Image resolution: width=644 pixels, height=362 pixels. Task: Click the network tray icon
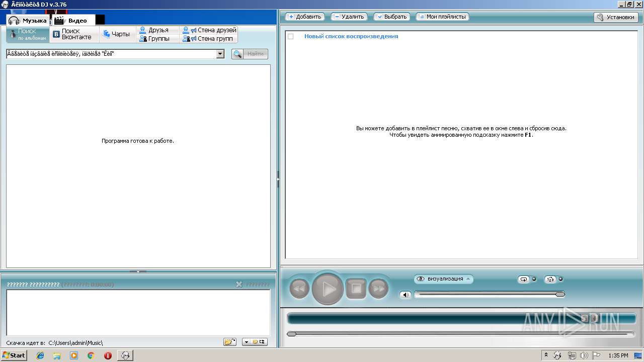point(572,355)
